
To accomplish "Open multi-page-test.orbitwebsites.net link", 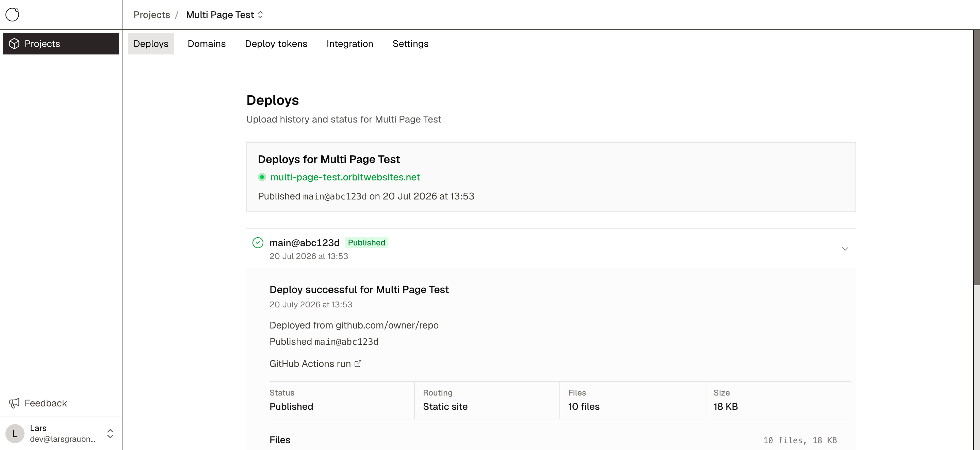I will (345, 177).
